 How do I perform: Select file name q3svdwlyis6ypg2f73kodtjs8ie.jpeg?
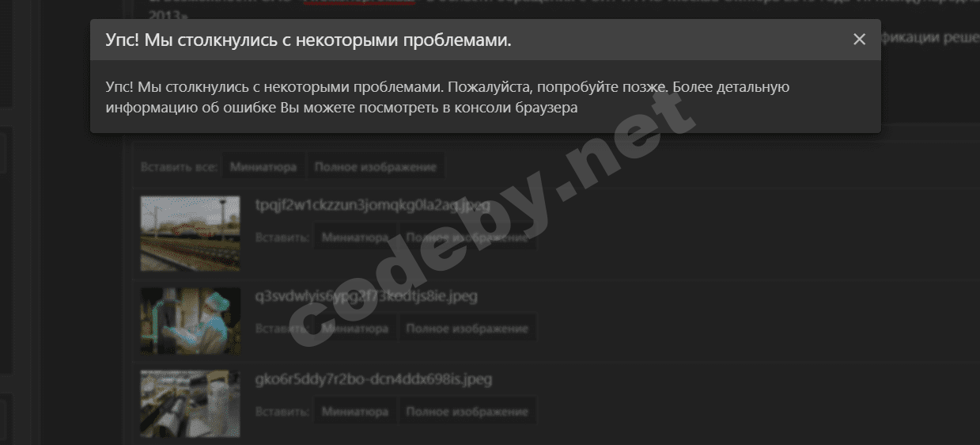366,297
